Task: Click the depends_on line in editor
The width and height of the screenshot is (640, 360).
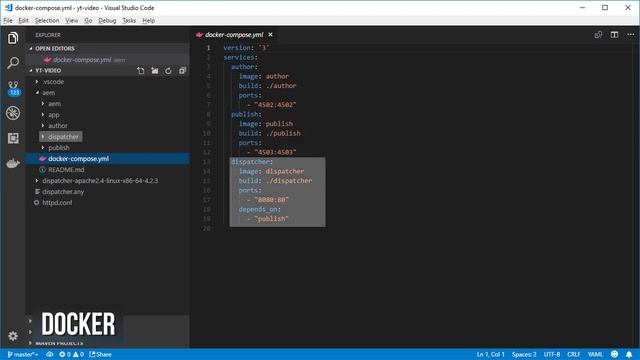Action: [x=260, y=209]
